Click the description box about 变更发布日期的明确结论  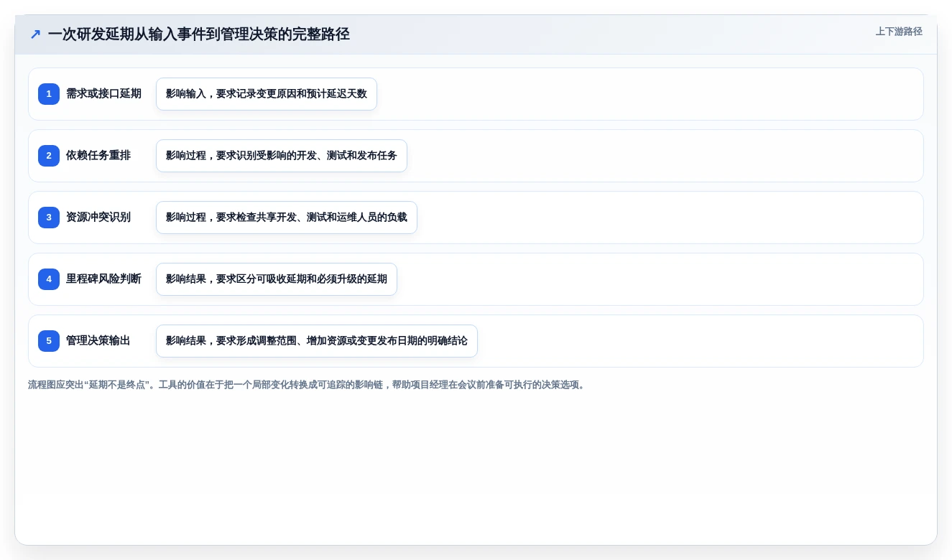pos(317,341)
